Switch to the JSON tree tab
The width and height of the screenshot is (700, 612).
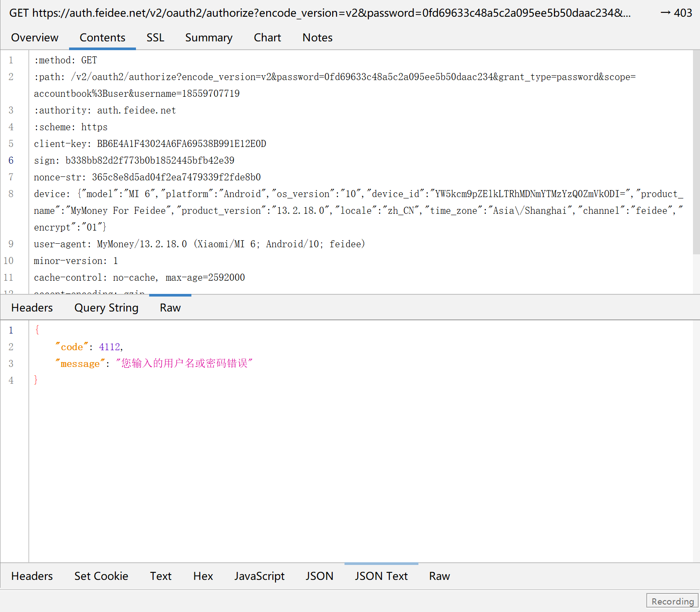click(320, 576)
